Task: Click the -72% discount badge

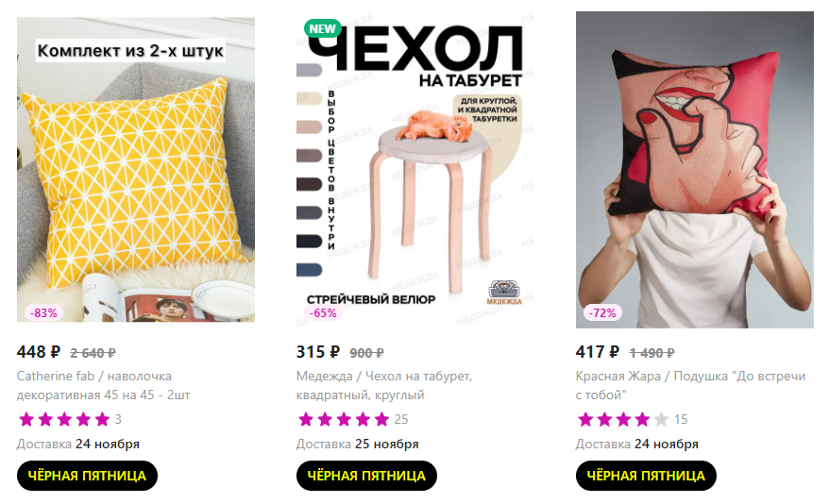Action: tap(602, 312)
